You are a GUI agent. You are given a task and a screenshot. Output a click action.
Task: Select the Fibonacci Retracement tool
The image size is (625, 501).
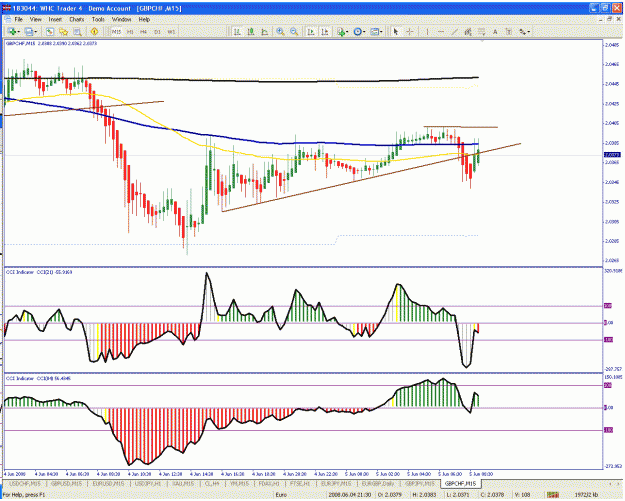click(x=482, y=31)
